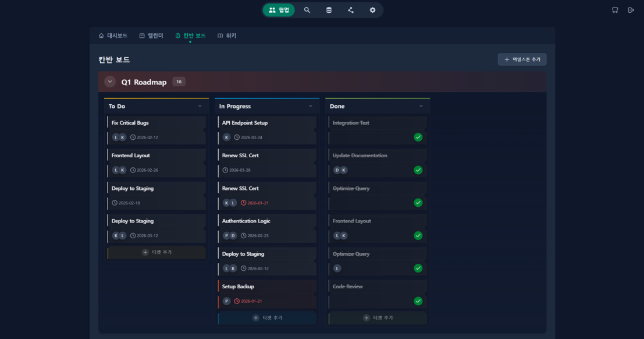Click the 마일스톤 추가 button
Screen dimensions: 644x339
pos(521,59)
